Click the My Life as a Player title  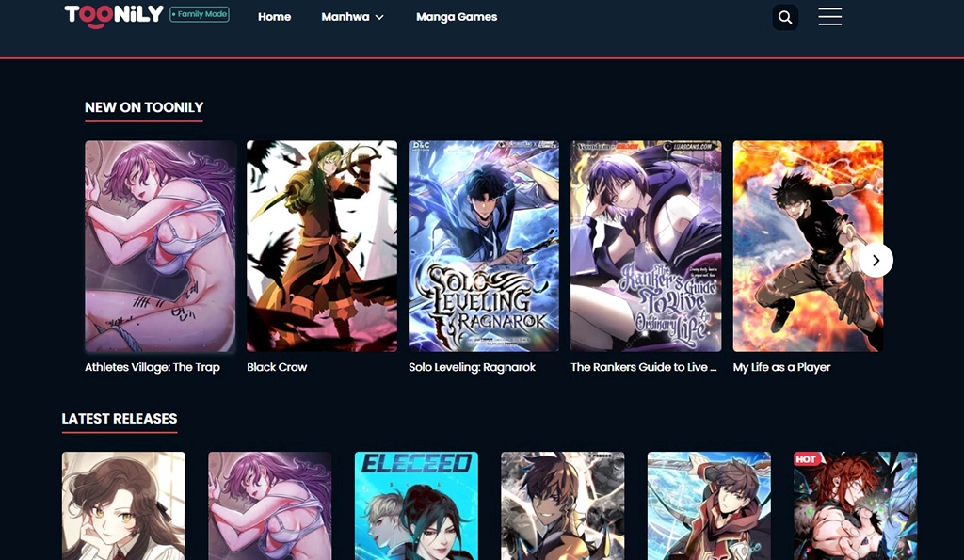click(781, 367)
